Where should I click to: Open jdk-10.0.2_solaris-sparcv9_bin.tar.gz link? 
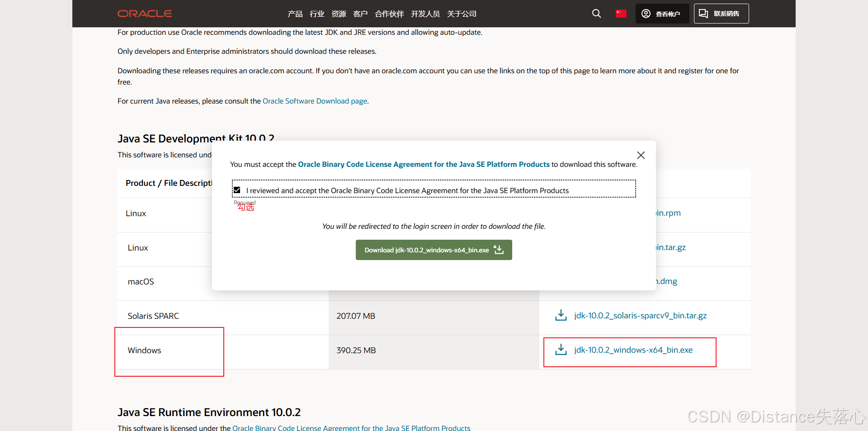coord(640,316)
